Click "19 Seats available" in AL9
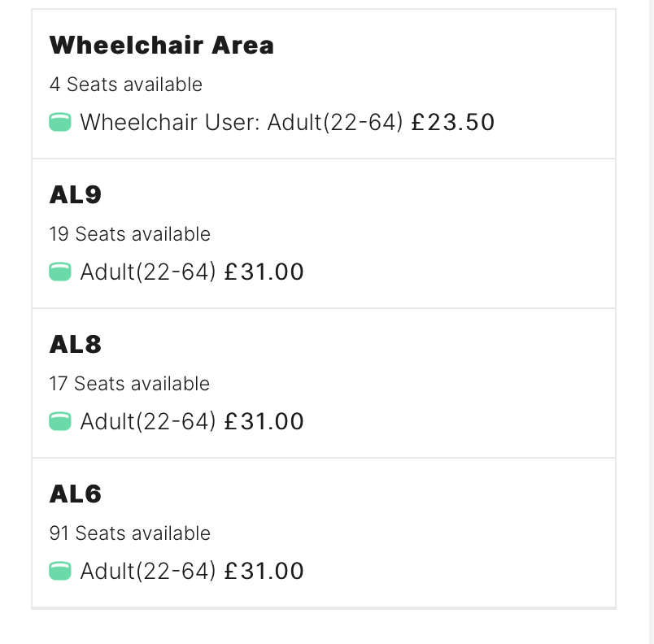 pos(129,234)
